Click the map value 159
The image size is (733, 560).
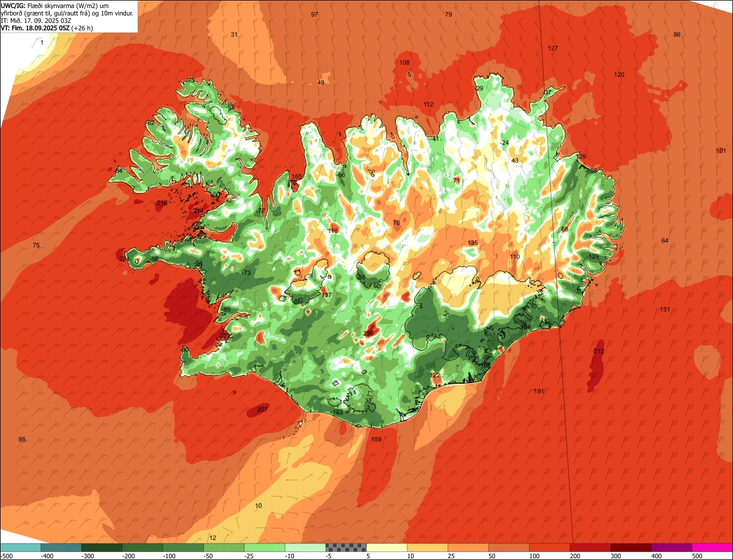tap(376, 439)
